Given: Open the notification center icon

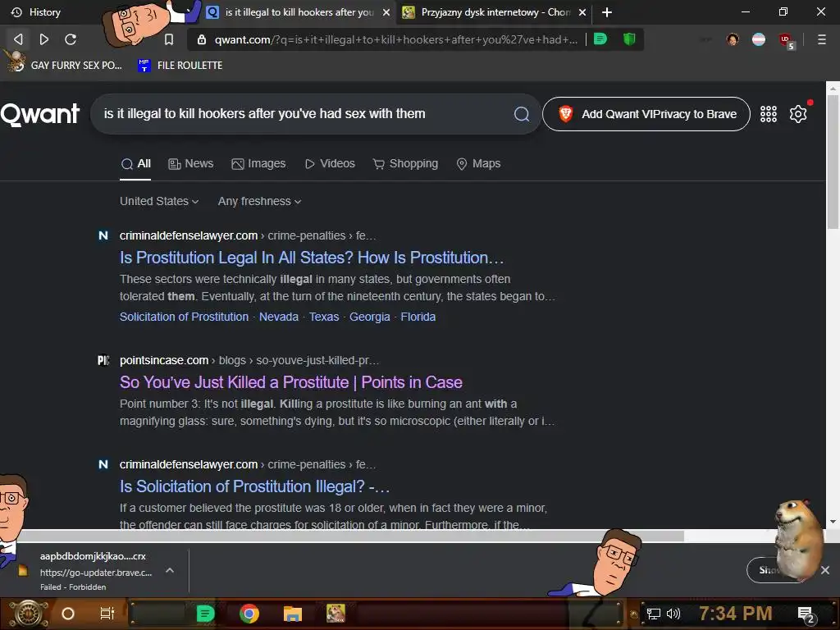Looking at the screenshot, I should (x=806, y=615).
